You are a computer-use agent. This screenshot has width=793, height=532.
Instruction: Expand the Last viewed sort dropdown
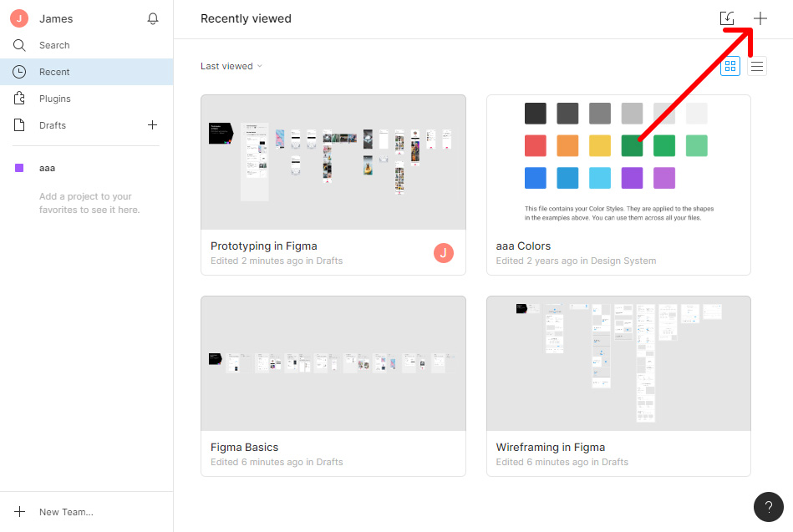[231, 66]
